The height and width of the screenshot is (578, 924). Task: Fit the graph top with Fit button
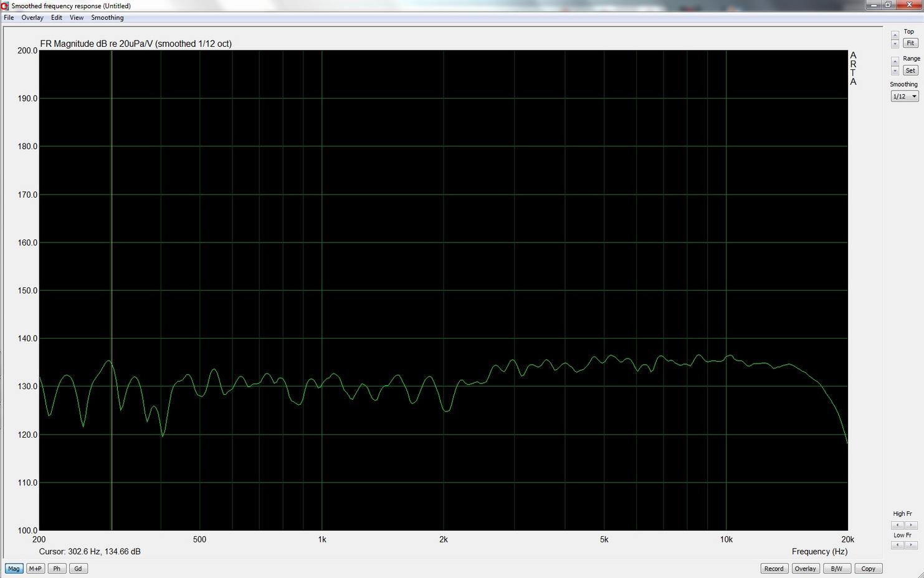coord(910,43)
